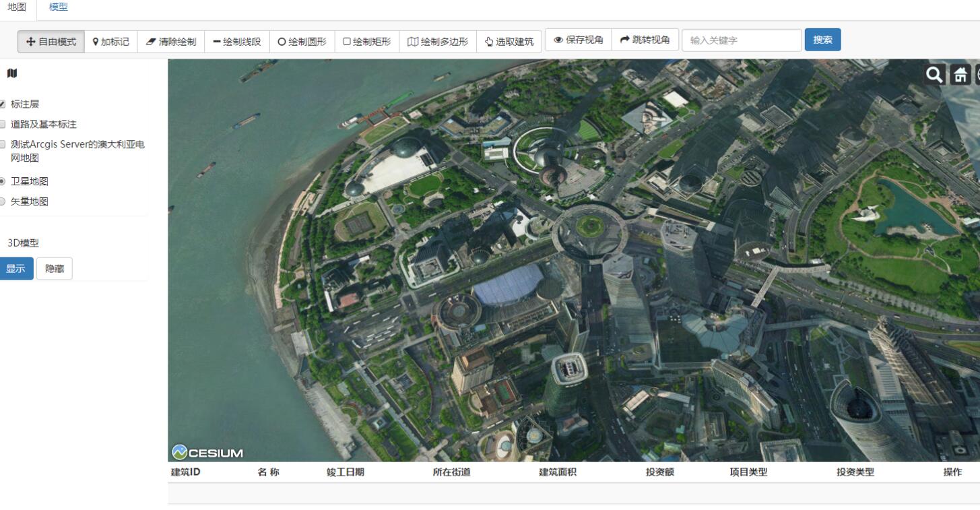Click the map icon above layer list

coord(12,73)
